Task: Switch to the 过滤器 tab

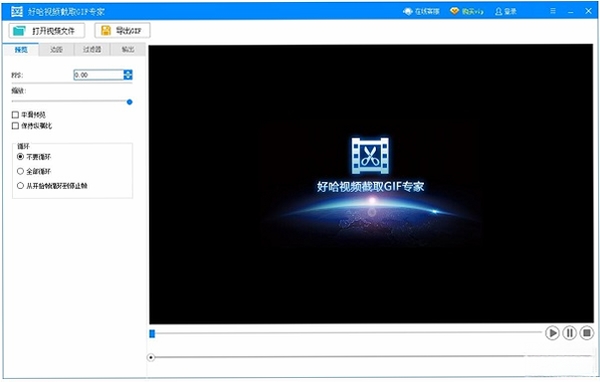Action: pyautogui.click(x=92, y=50)
